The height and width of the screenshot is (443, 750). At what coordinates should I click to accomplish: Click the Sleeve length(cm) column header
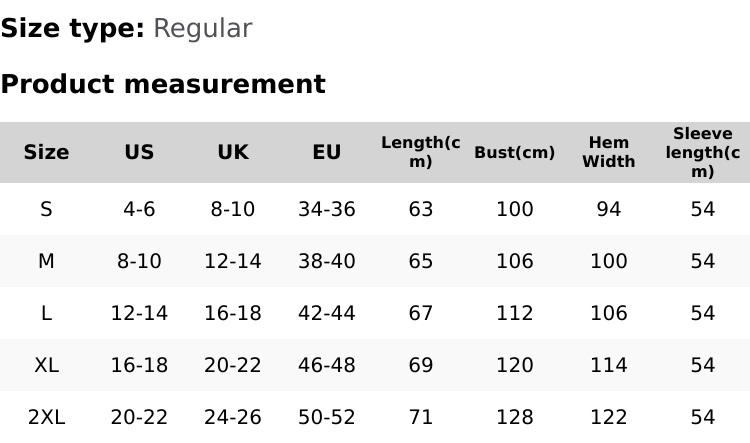(703, 152)
